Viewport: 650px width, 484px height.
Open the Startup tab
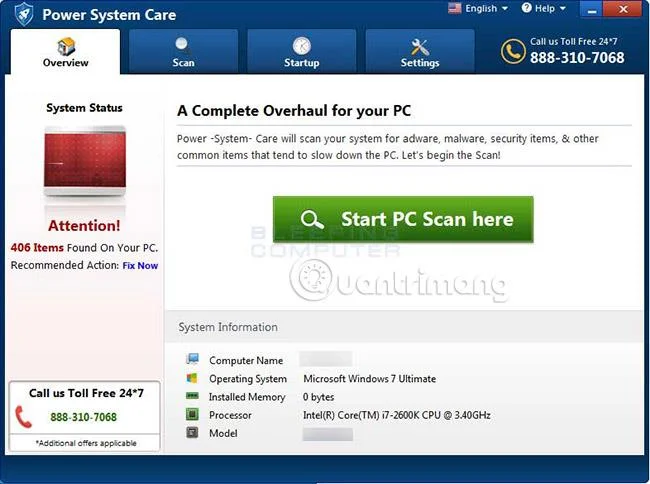click(x=301, y=52)
